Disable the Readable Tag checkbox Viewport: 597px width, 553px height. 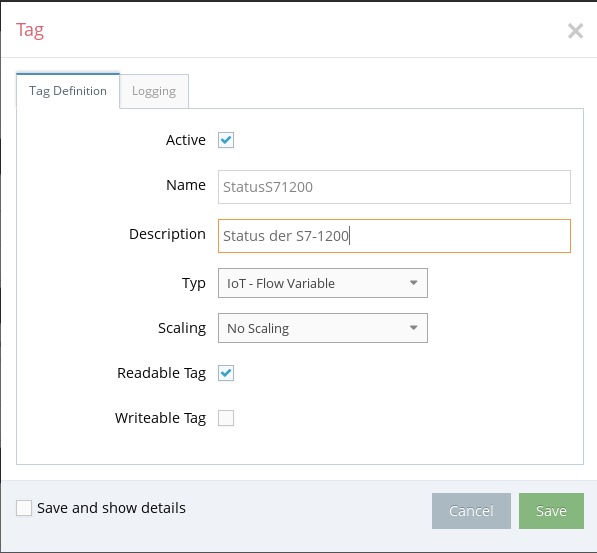tap(226, 373)
